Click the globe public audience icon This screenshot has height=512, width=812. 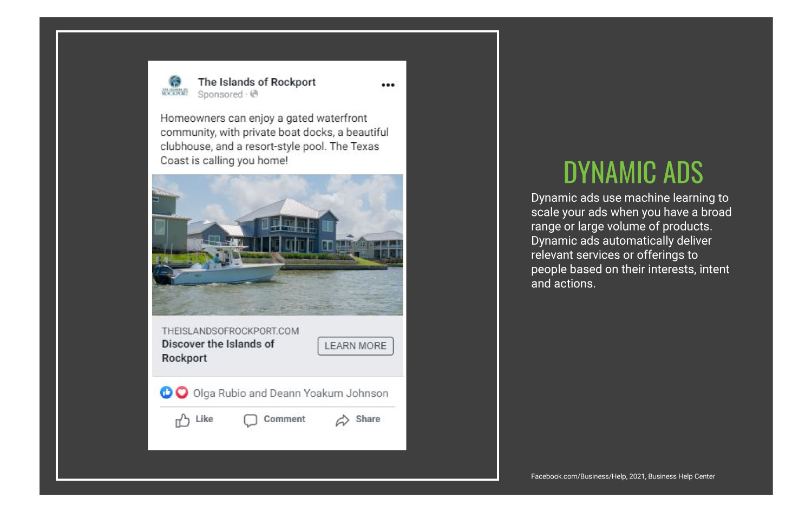click(254, 94)
